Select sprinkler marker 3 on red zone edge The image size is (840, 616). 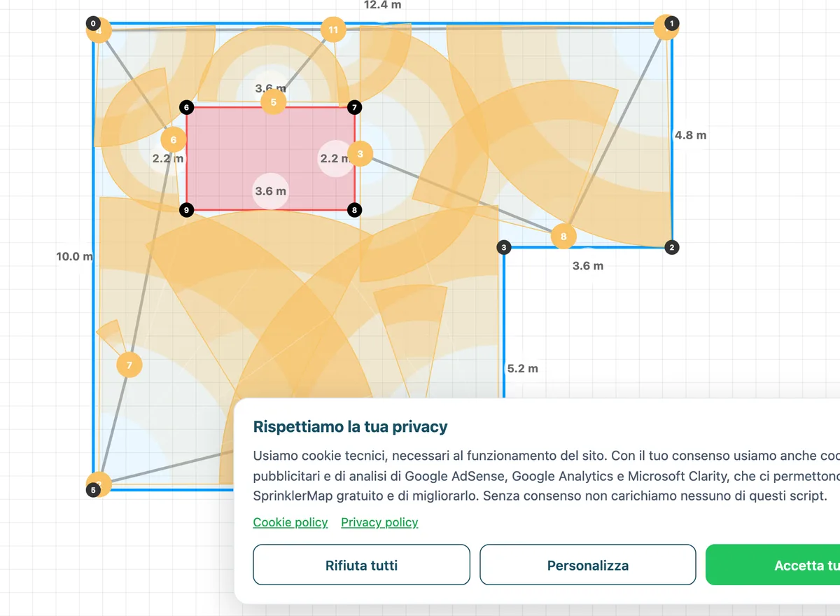click(360, 153)
